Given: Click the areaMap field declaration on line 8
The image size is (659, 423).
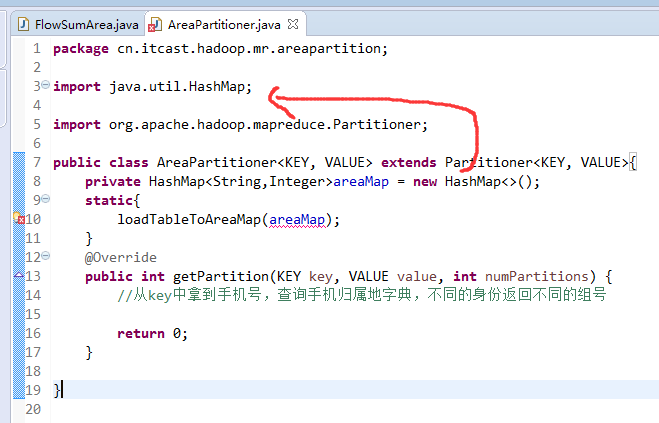Looking at the screenshot, I should [361, 182].
